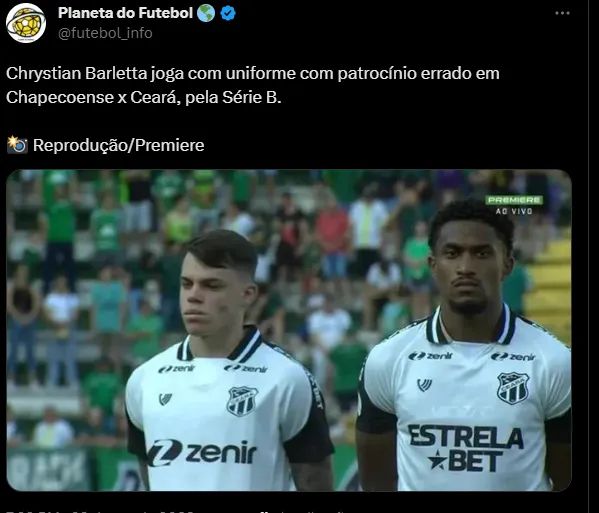This screenshot has height=513, width=599.
Task: Click the large Zenir sponsor logo on jersey
Action: 202,453
